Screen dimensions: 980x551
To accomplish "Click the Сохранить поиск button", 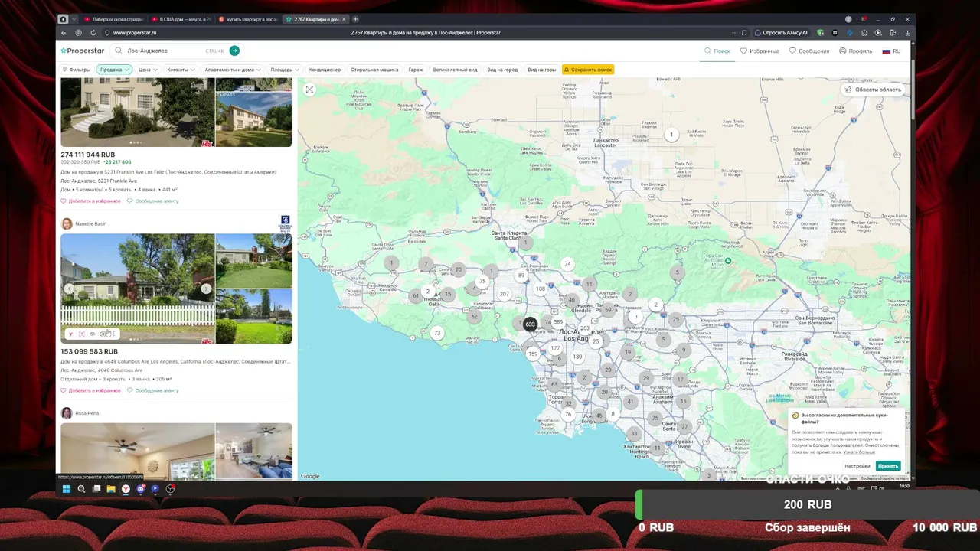I will [x=588, y=70].
